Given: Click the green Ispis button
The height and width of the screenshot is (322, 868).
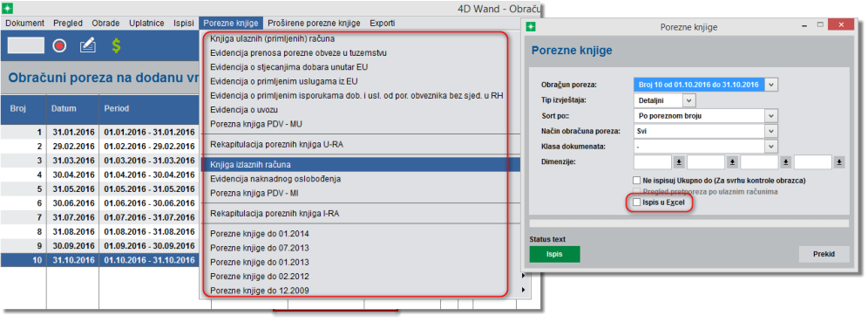Looking at the screenshot, I should tap(554, 254).
